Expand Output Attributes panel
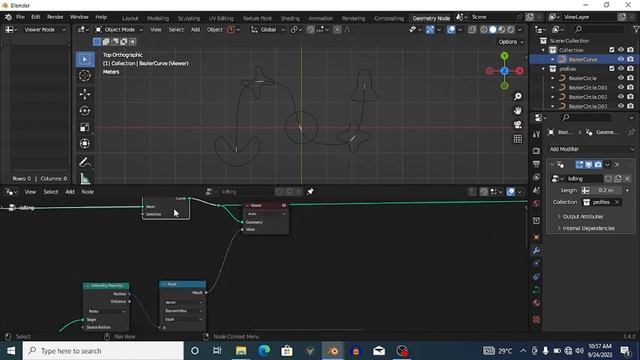 point(582,216)
